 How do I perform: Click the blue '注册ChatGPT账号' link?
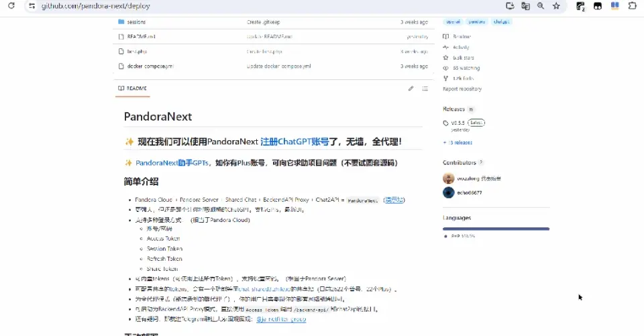click(x=294, y=142)
